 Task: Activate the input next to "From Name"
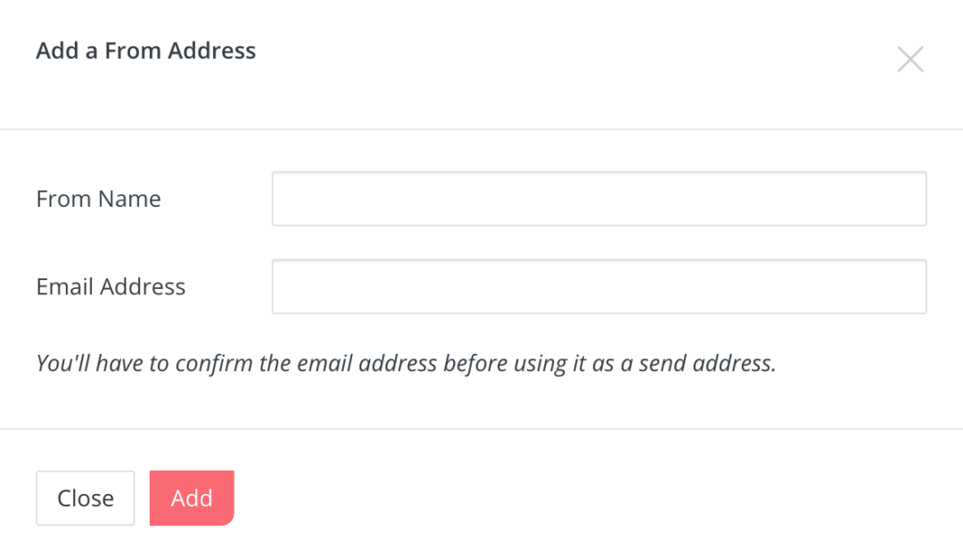598,199
